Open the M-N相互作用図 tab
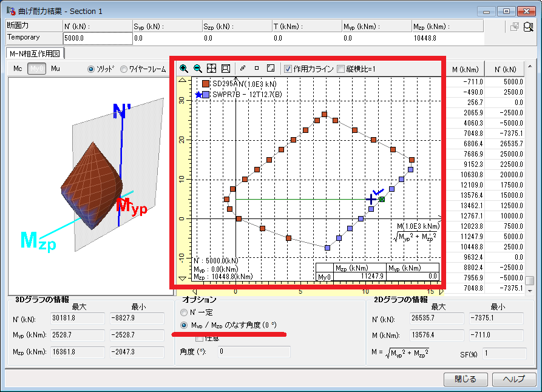 [x=35, y=53]
